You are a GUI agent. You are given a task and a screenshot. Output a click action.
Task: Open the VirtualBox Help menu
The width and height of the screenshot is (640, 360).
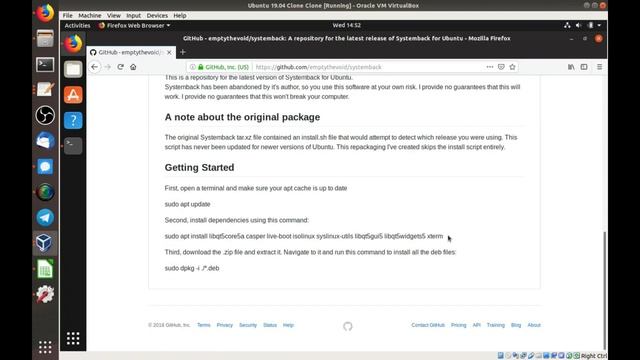coord(180,16)
